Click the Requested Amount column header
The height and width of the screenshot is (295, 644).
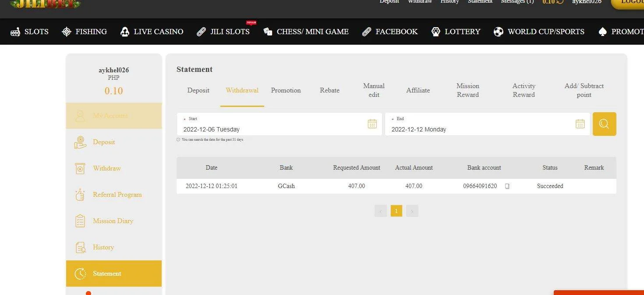(357, 168)
